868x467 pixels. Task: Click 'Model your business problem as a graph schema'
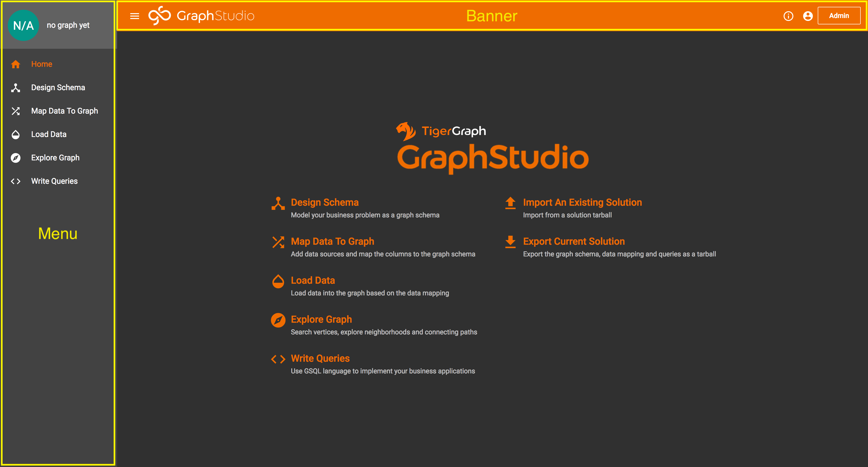(x=365, y=215)
